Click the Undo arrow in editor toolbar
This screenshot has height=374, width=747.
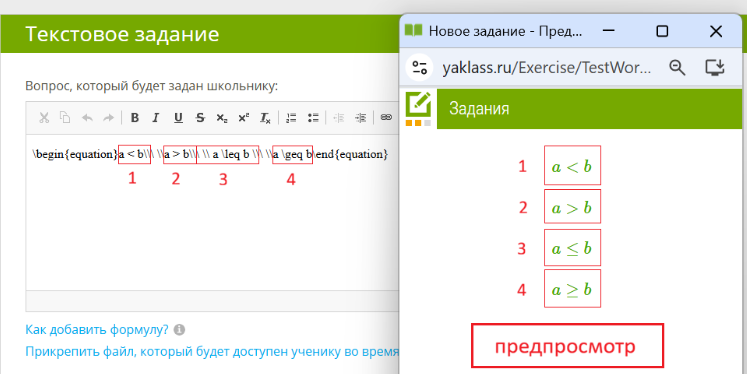[x=87, y=118]
